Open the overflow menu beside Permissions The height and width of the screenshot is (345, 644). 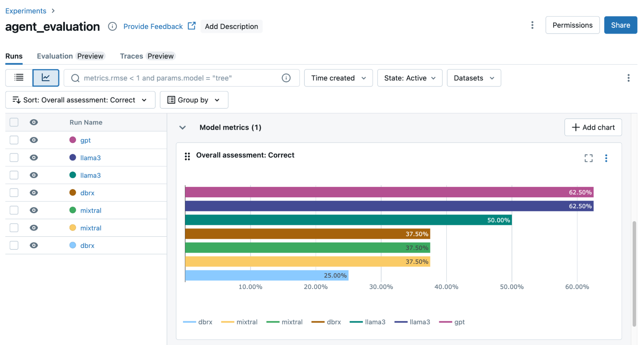pos(532,25)
